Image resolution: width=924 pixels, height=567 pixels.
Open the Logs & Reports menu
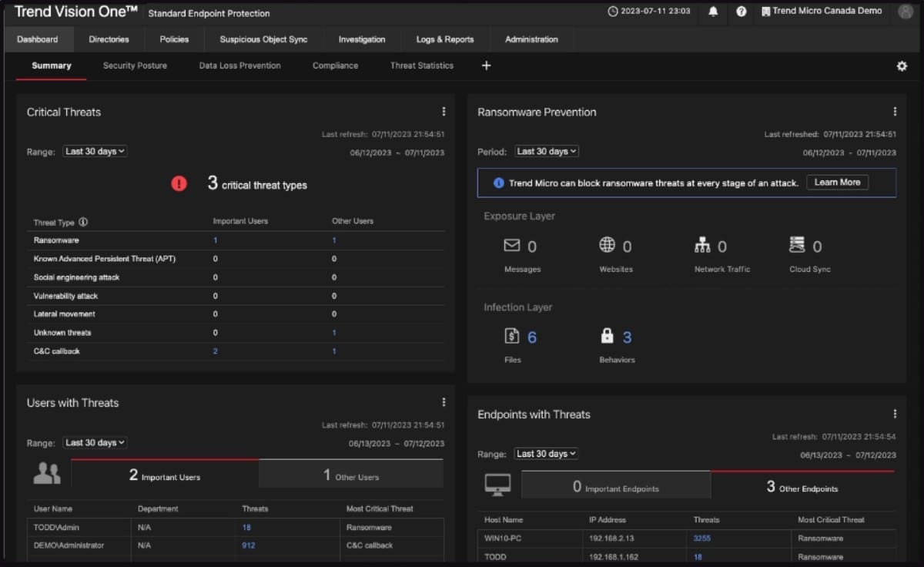point(445,39)
